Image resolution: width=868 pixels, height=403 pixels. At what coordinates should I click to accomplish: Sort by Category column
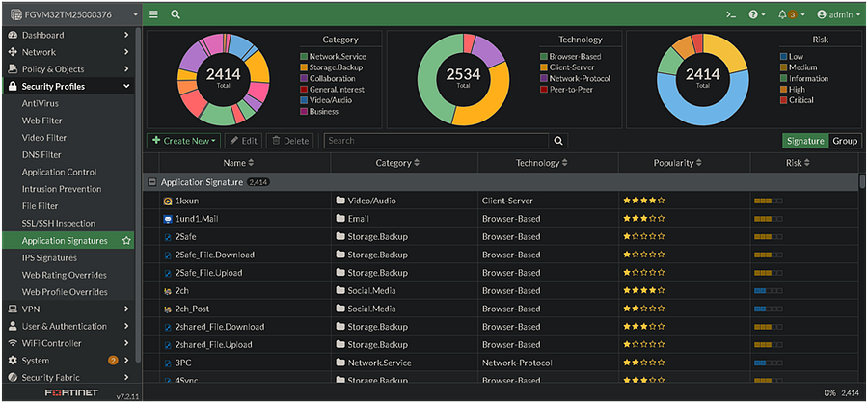[x=397, y=163]
